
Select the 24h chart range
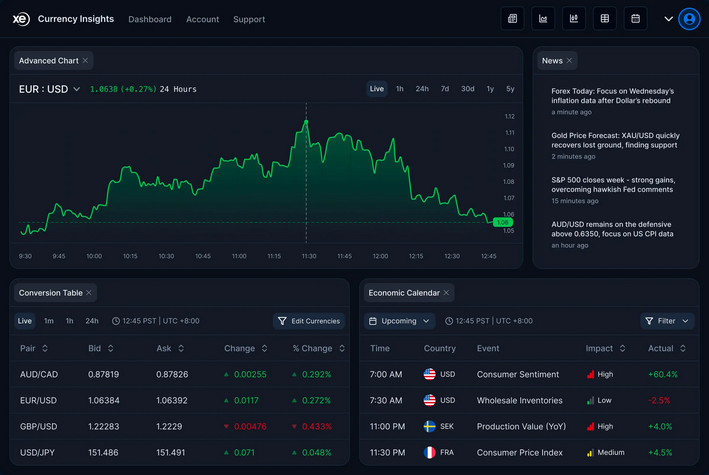tap(422, 89)
